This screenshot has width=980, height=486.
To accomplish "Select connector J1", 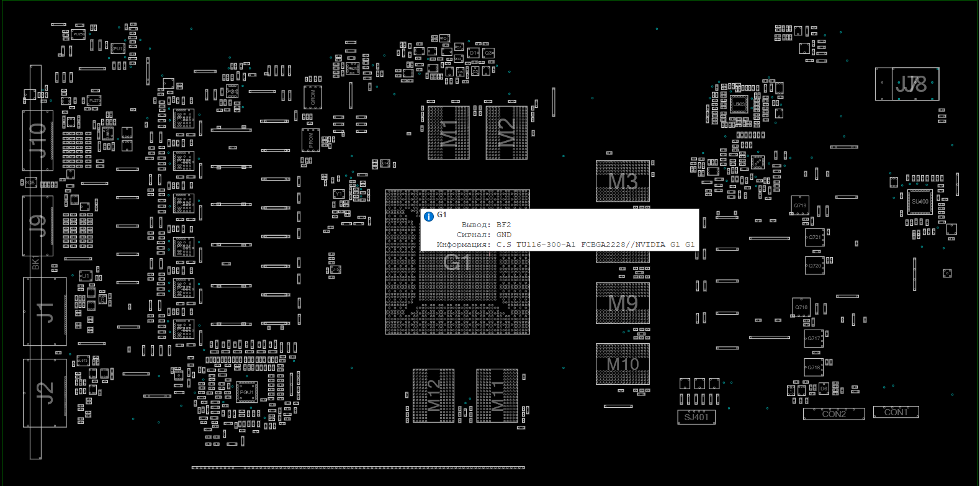I will click(x=45, y=312).
